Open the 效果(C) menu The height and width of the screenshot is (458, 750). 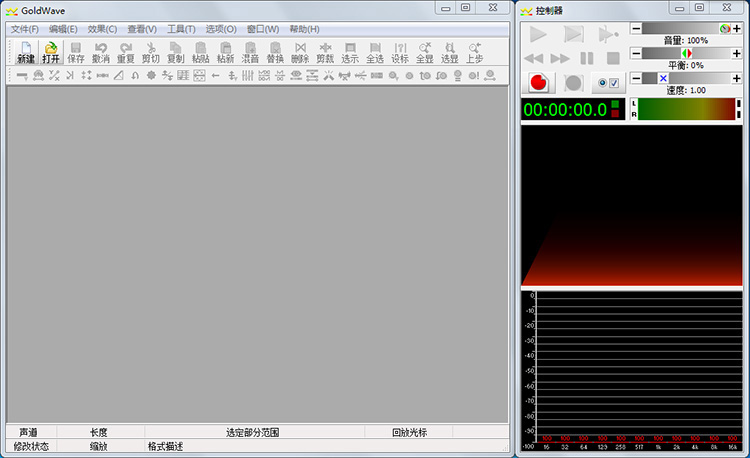[x=102, y=29]
